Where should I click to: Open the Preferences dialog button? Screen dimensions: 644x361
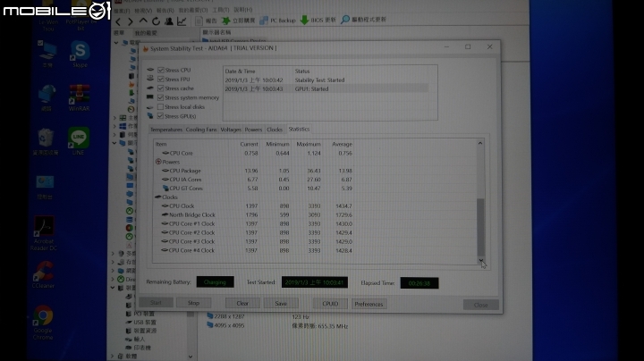point(369,305)
